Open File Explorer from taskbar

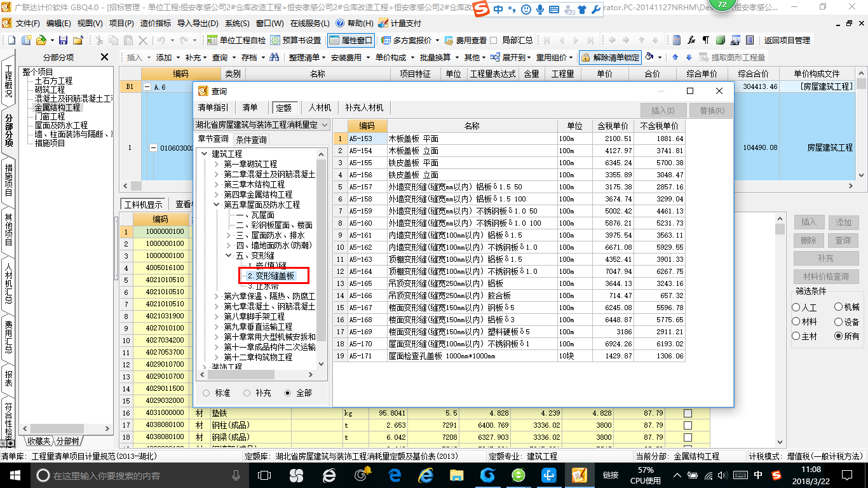click(x=456, y=475)
